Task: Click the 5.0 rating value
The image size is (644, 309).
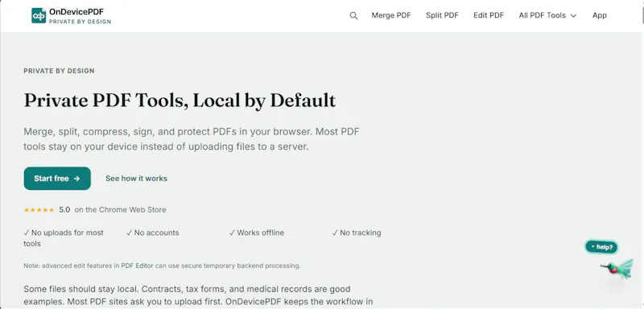Action: pos(64,210)
